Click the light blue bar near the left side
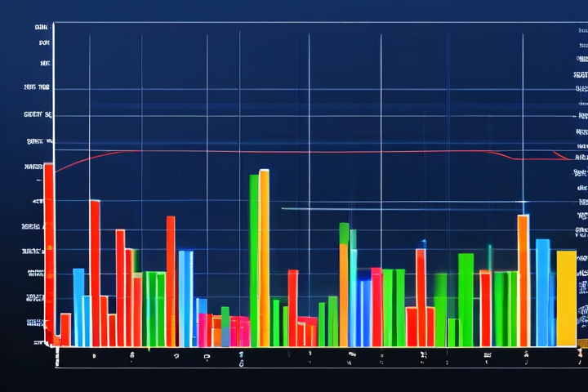The width and height of the screenshot is (588, 392). pyautogui.click(x=78, y=306)
